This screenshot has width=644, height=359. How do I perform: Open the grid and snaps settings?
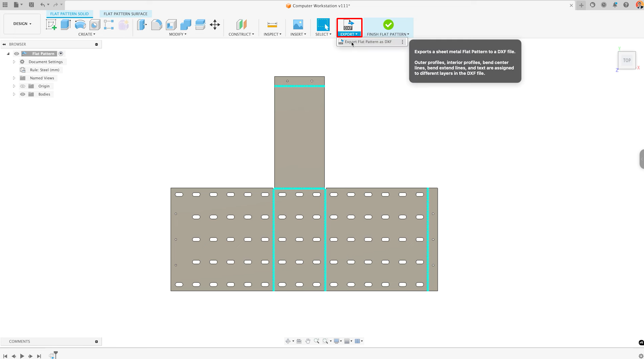click(x=348, y=341)
